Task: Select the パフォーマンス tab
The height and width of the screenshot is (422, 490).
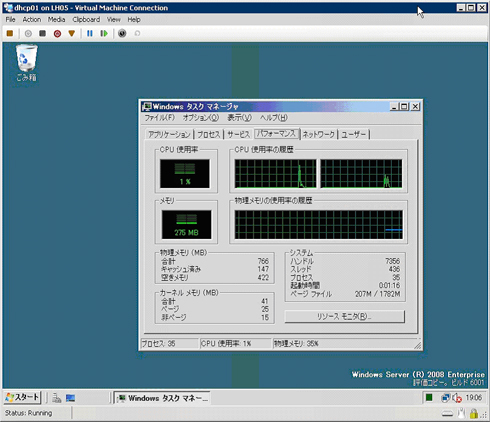Action: pyautogui.click(x=276, y=134)
